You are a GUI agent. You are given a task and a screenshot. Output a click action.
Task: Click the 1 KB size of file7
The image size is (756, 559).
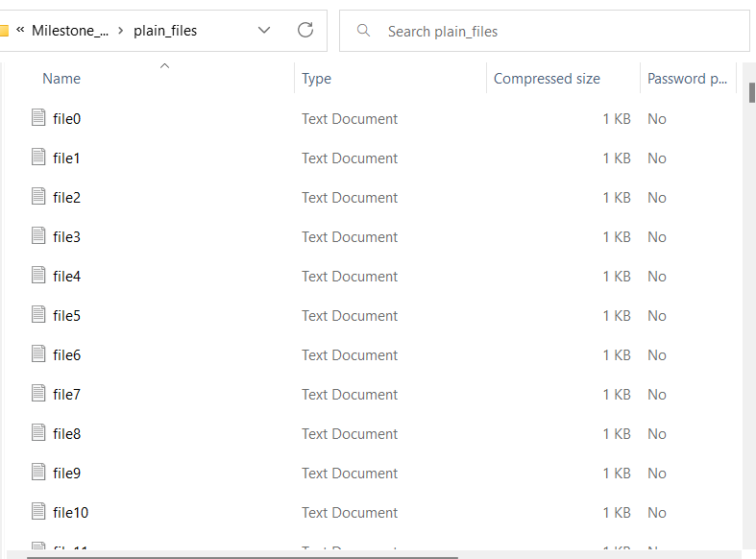tap(617, 395)
